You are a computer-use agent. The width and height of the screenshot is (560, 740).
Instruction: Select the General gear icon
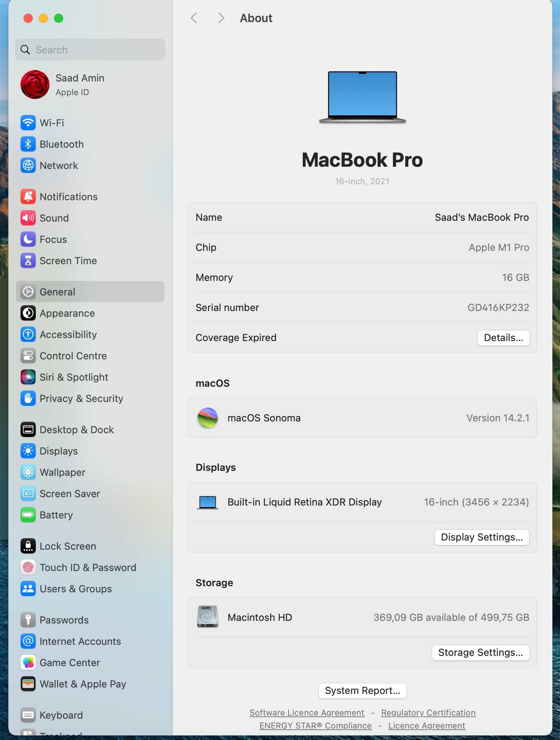pyautogui.click(x=28, y=292)
